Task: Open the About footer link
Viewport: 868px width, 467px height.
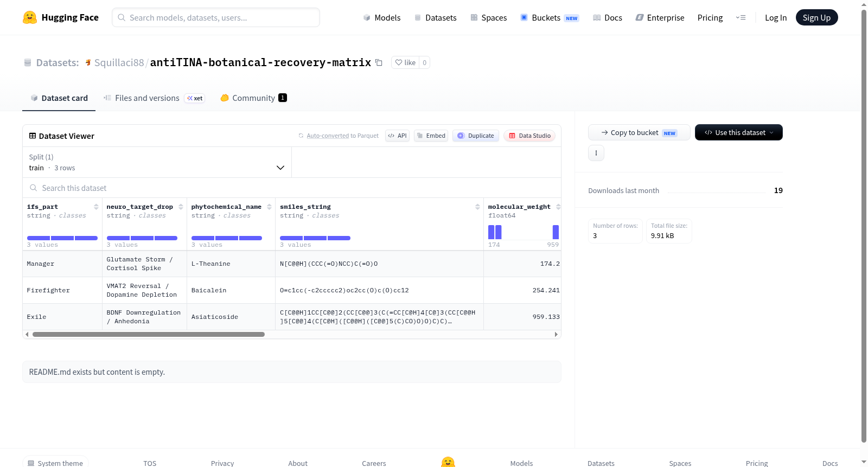Action: click(298, 463)
